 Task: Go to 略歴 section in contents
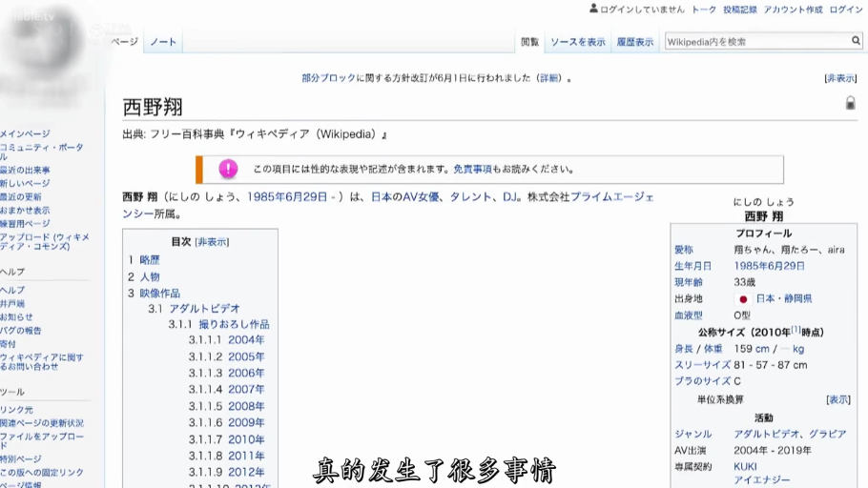pyautogui.click(x=150, y=259)
